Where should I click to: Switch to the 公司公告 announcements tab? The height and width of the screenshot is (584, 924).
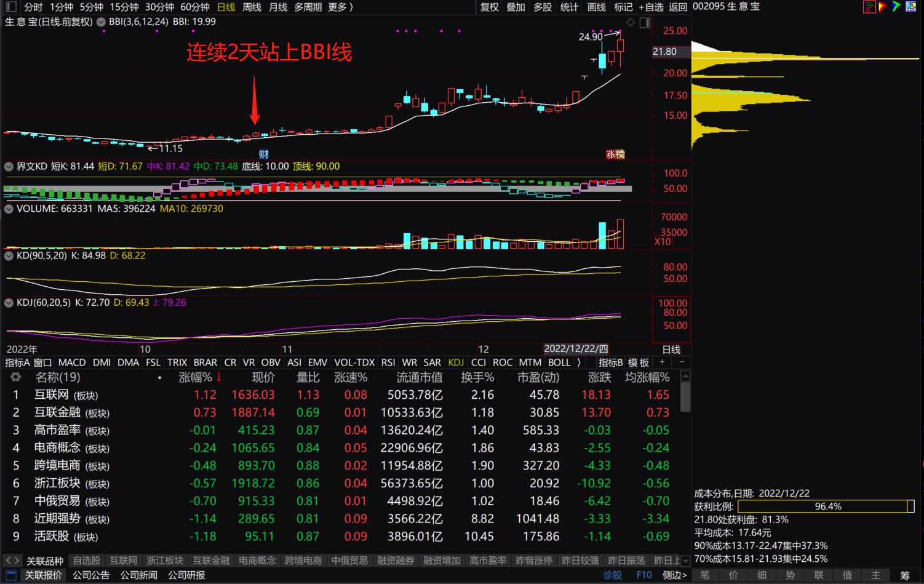(x=91, y=575)
